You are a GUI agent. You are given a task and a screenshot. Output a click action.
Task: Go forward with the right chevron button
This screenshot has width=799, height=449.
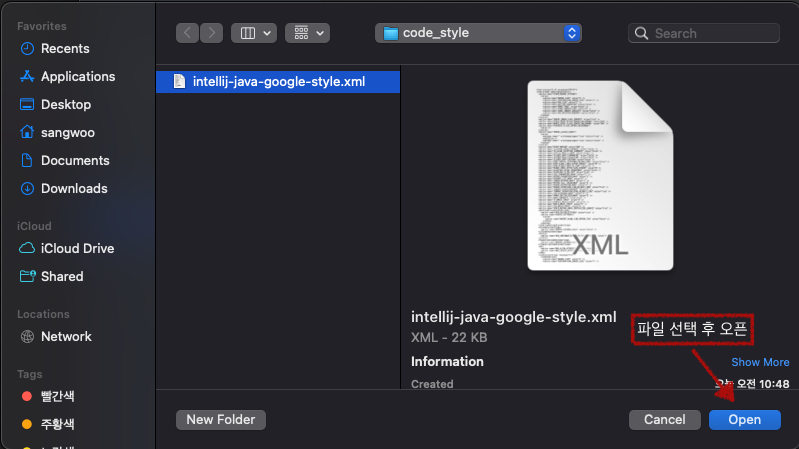click(x=211, y=33)
